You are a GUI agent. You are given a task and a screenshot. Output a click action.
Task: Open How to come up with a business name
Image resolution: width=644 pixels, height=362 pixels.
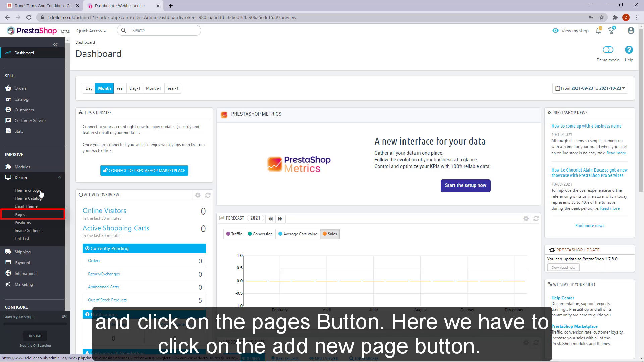[x=586, y=126]
